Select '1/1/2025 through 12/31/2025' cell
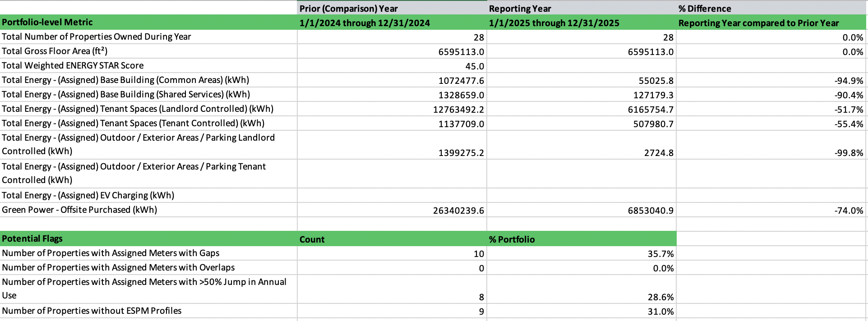868x321 pixels. tap(582, 23)
